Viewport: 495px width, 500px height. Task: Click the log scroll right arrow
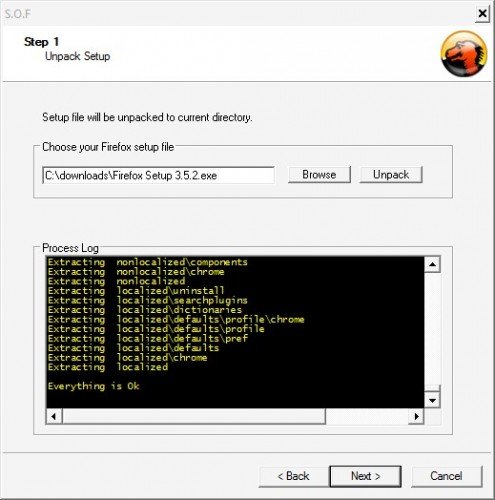point(416,416)
